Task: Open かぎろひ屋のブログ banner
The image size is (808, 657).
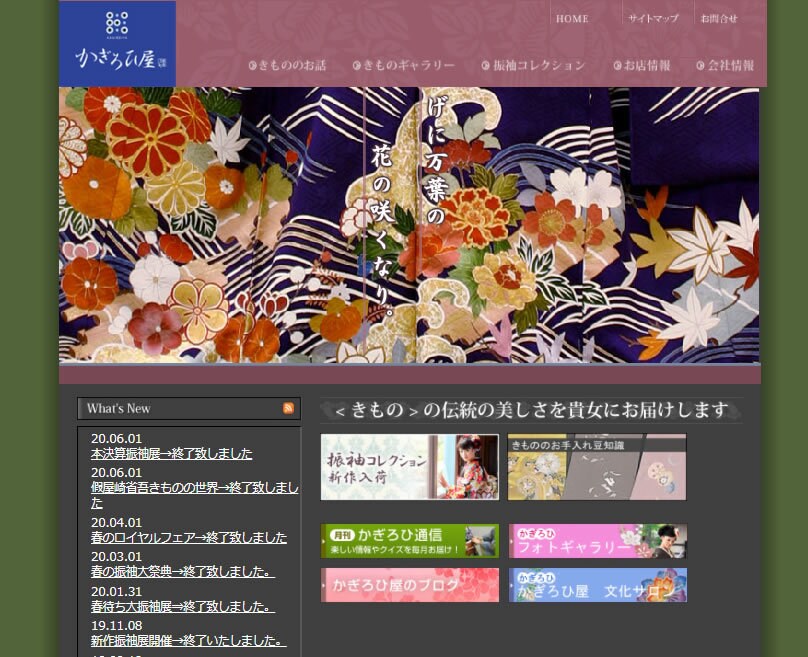Action: 410,585
